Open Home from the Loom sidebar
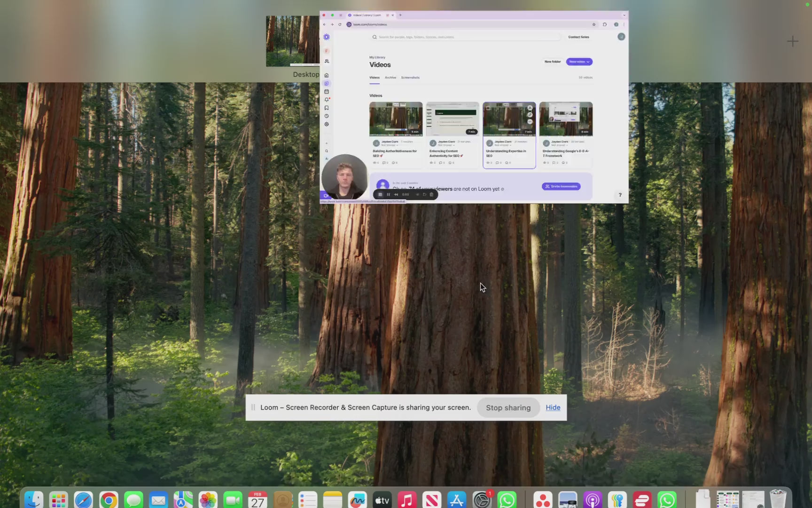 (x=327, y=75)
